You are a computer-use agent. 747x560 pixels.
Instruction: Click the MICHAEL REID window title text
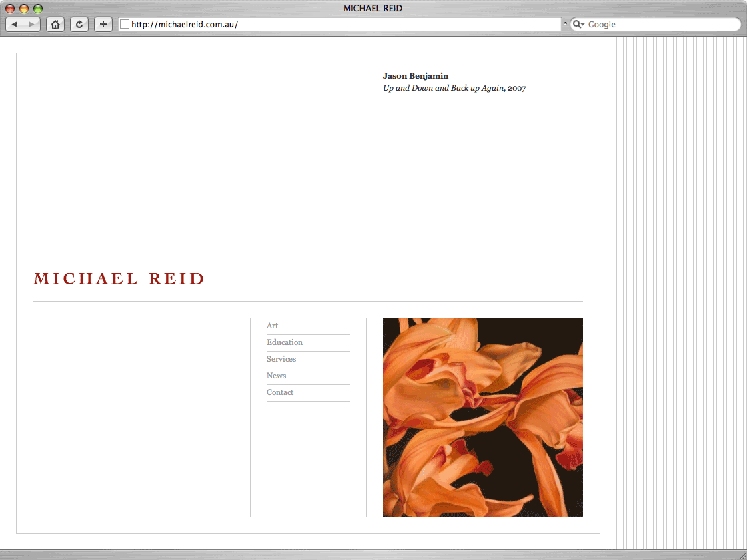(373, 8)
